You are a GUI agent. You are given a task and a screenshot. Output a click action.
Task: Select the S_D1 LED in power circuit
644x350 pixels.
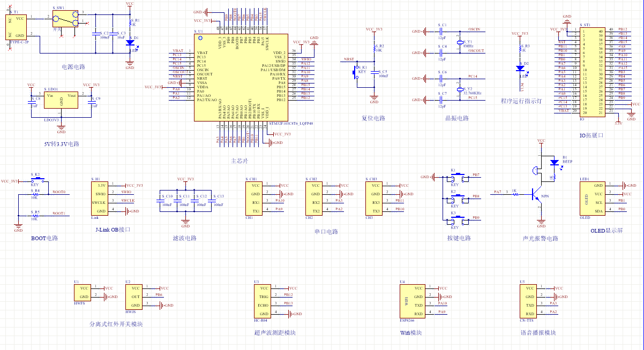[130, 42]
